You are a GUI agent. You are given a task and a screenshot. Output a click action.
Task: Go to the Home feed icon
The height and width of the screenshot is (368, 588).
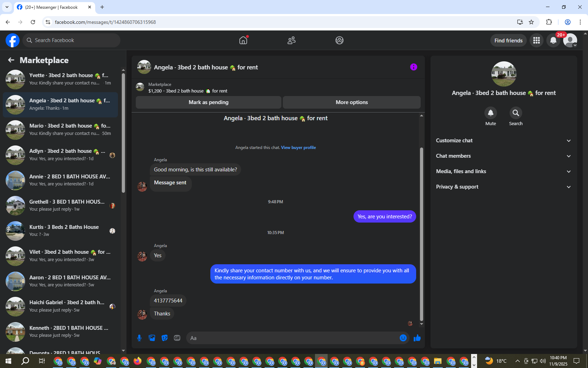click(x=243, y=40)
